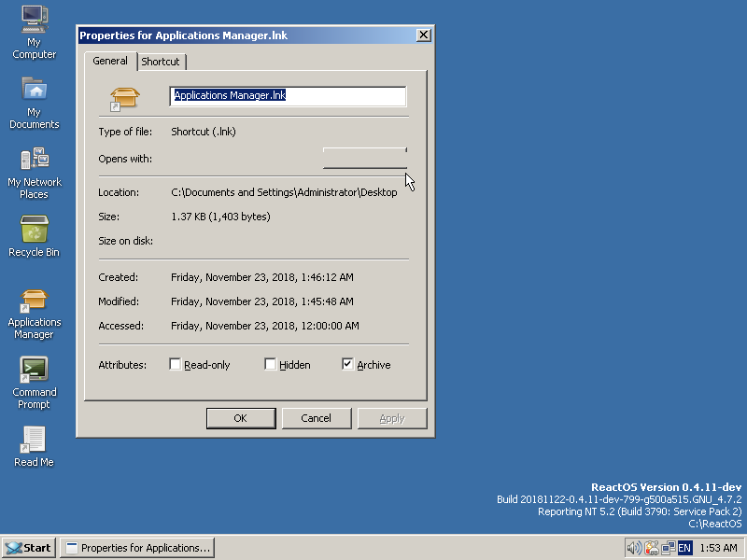Confirm with the OK button

click(x=241, y=418)
